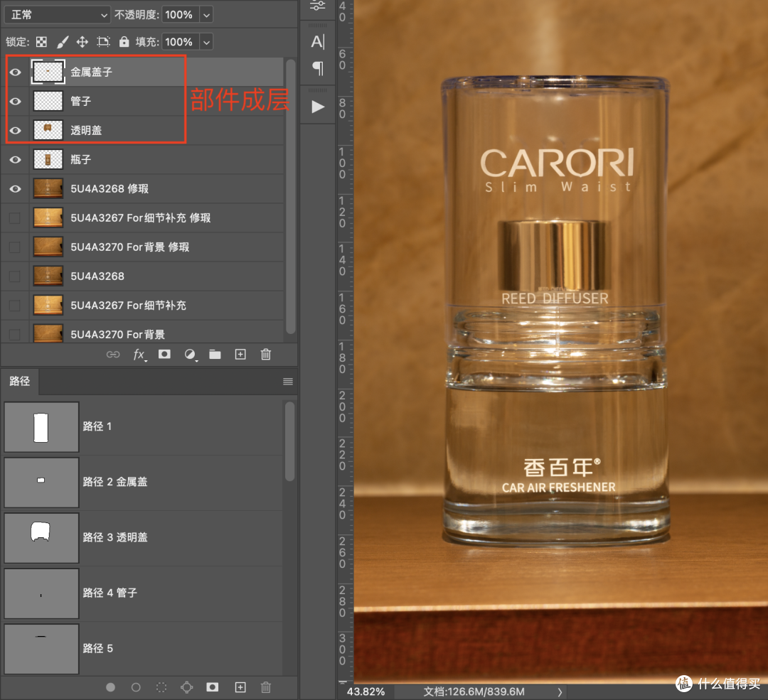Select 路径 3 透明盖 path
This screenshot has width=768, height=700.
click(143, 538)
